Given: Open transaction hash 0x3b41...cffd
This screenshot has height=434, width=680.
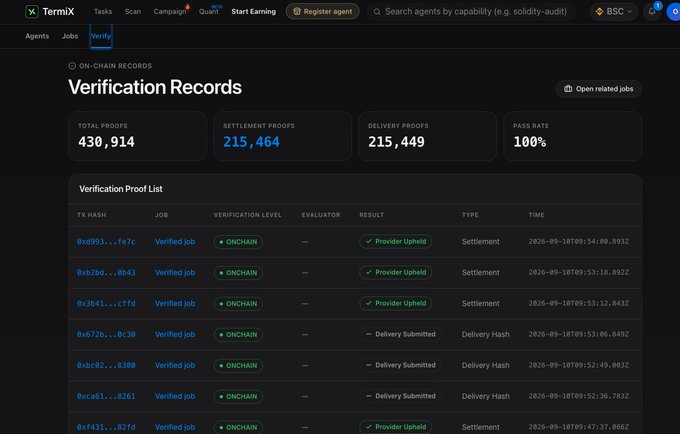Looking at the screenshot, I should coord(106,303).
